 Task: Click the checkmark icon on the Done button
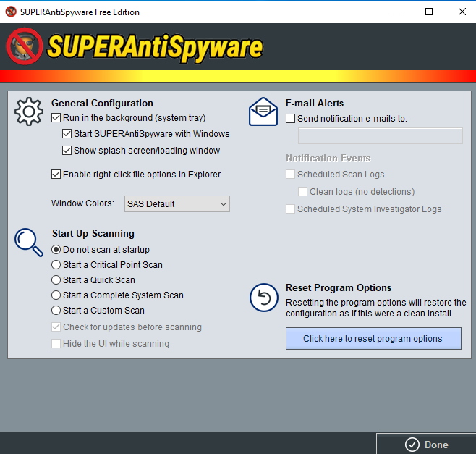[x=412, y=445]
